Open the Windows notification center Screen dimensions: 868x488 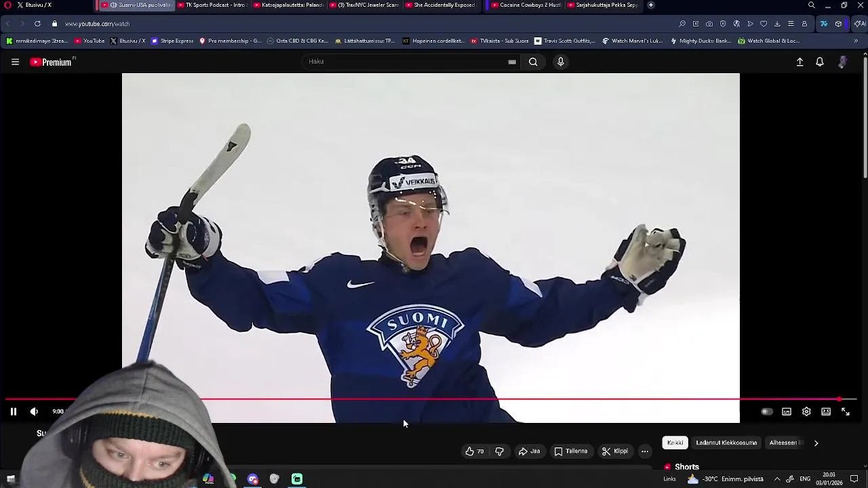click(x=854, y=479)
